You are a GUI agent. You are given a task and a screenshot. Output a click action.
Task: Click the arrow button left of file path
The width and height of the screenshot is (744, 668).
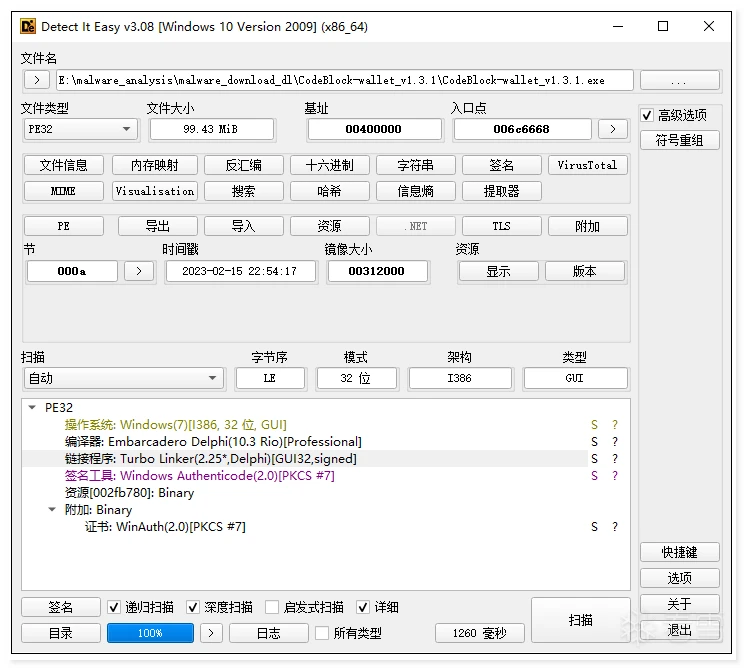coord(37,80)
